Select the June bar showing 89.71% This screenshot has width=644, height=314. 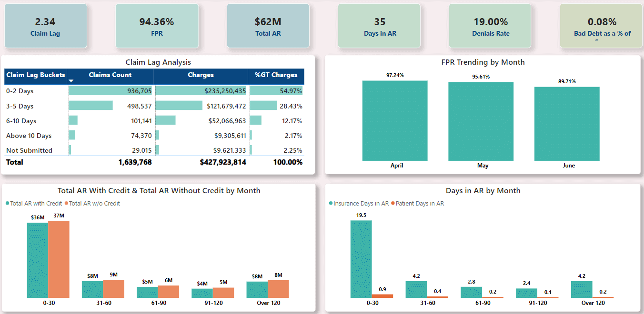[566, 124]
